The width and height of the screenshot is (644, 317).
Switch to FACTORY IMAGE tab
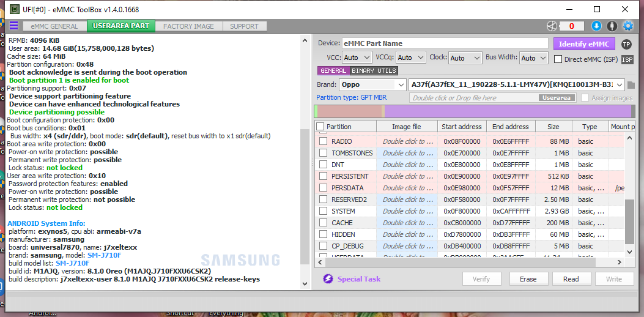click(188, 26)
